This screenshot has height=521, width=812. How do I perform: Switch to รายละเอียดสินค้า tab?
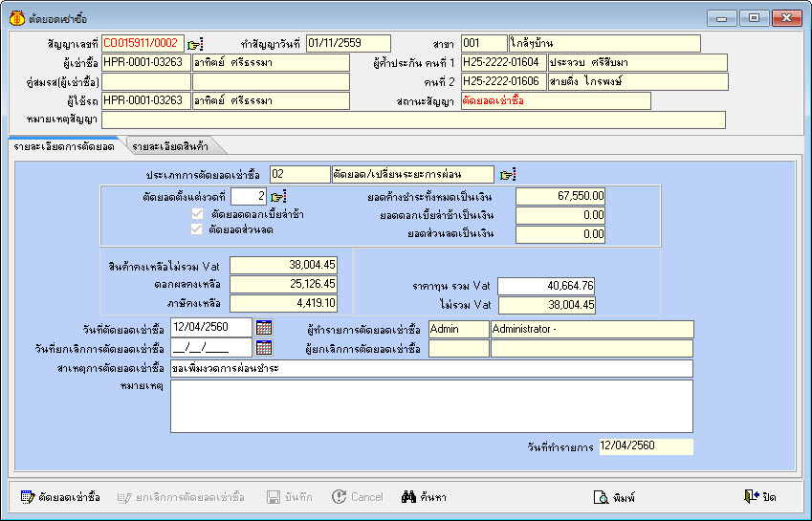171,146
